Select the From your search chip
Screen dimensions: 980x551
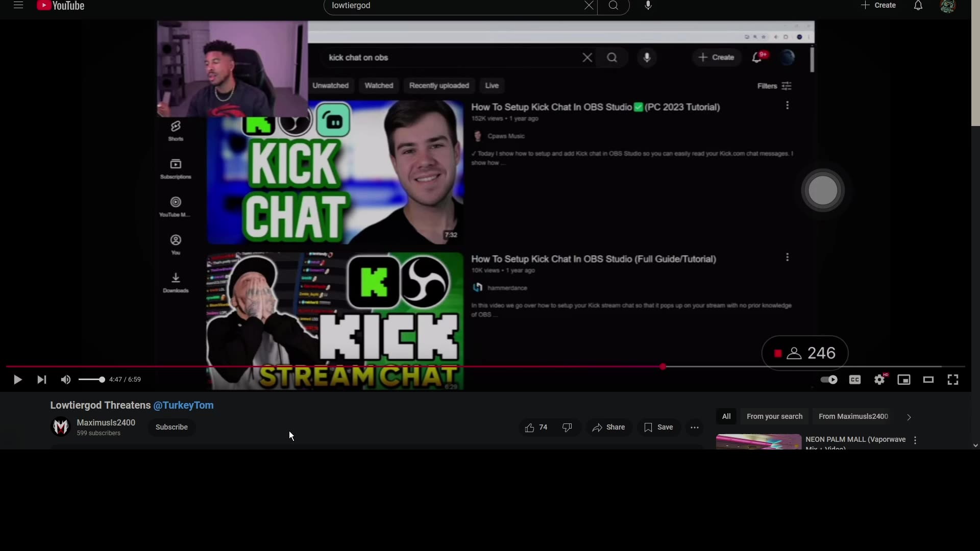pyautogui.click(x=774, y=416)
